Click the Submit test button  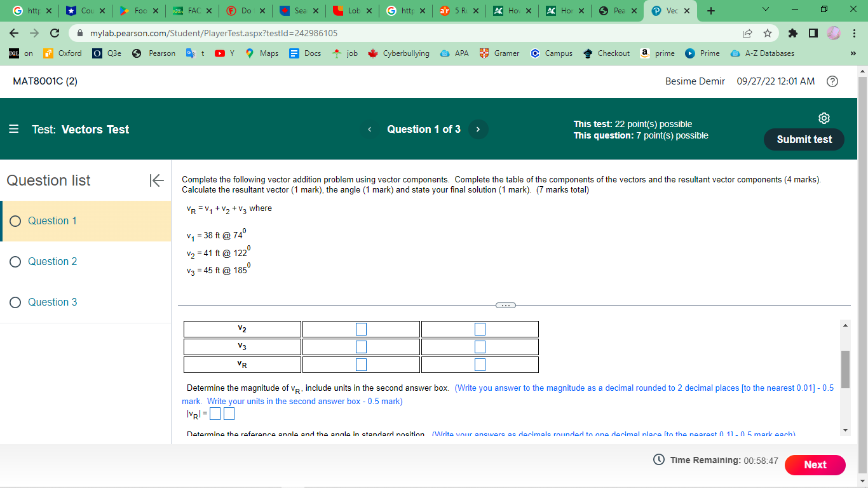[x=803, y=139]
